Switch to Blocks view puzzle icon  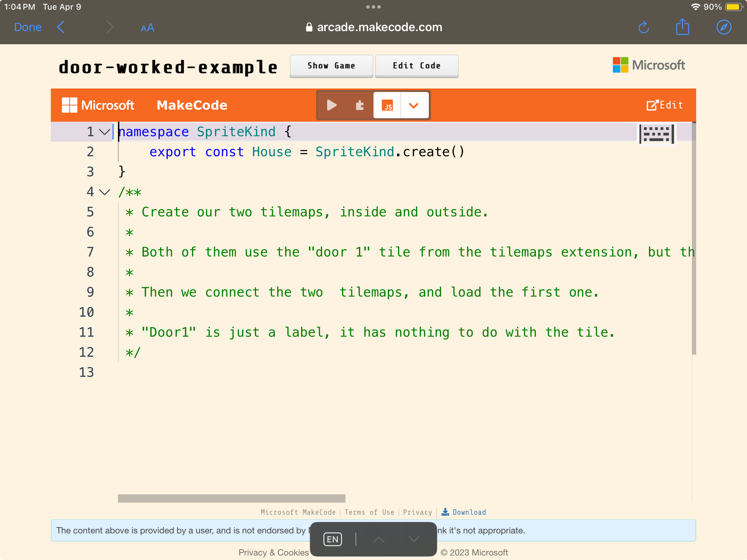click(360, 105)
